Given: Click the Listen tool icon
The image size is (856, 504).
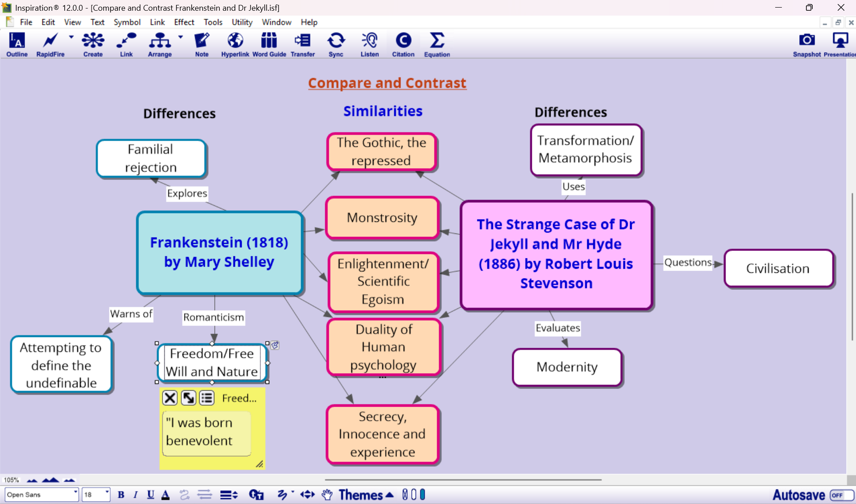Looking at the screenshot, I should point(369,45).
